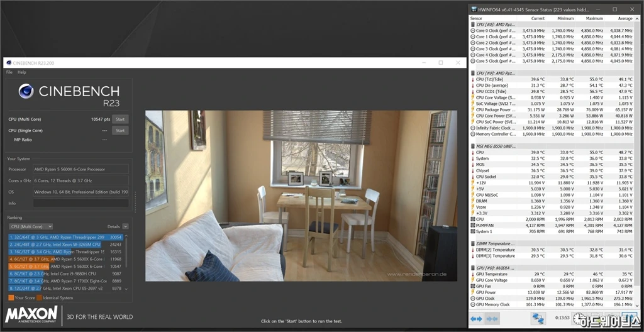Select the PUMPFAN sensor row

click(x=552, y=225)
